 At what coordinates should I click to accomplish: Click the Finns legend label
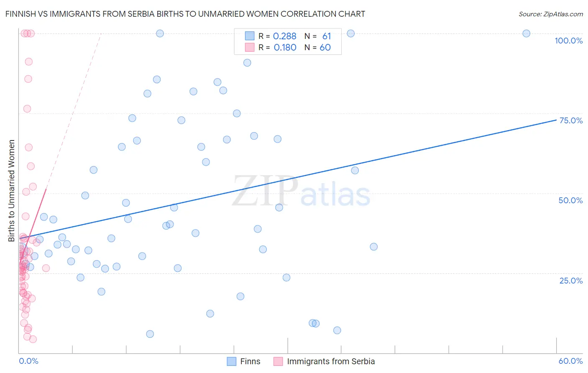(250, 361)
